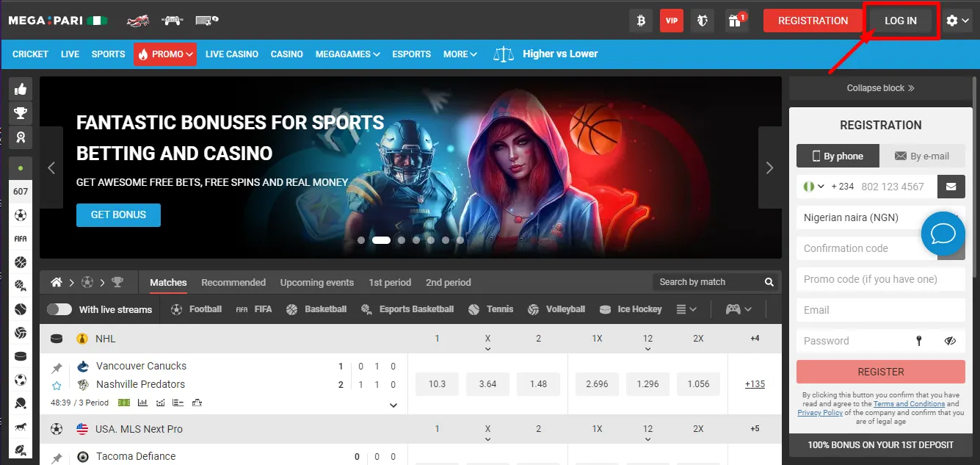Toggle the With live streams switch
980x465 pixels.
[59, 309]
